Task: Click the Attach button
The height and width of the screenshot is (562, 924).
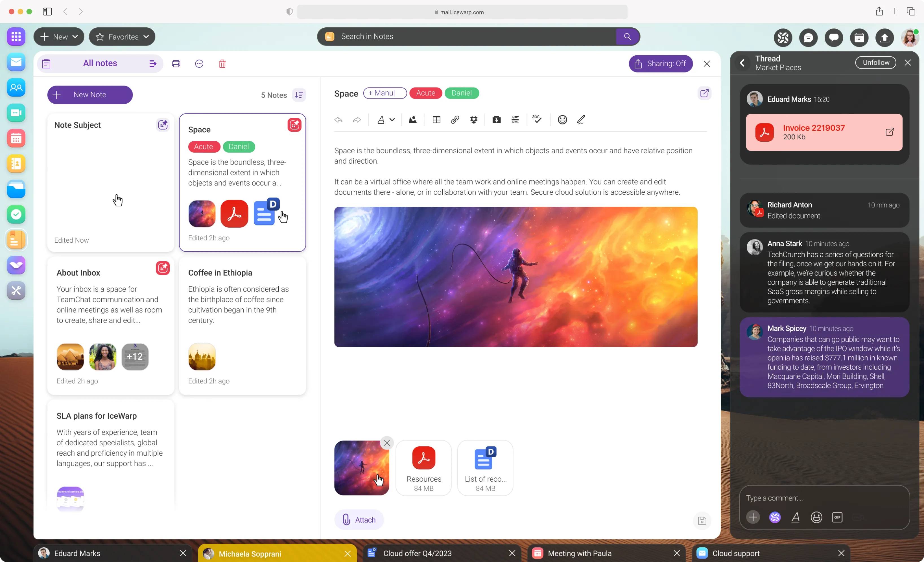Action: [359, 520]
